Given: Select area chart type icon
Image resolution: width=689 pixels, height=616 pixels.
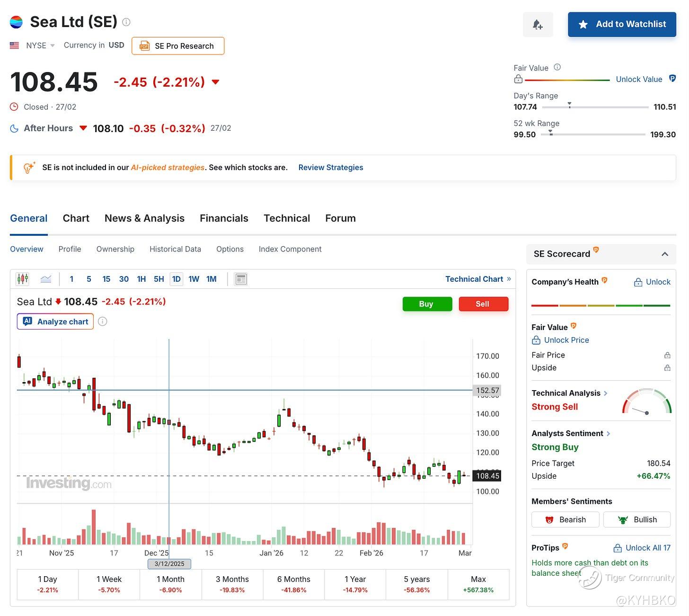Looking at the screenshot, I should [46, 279].
